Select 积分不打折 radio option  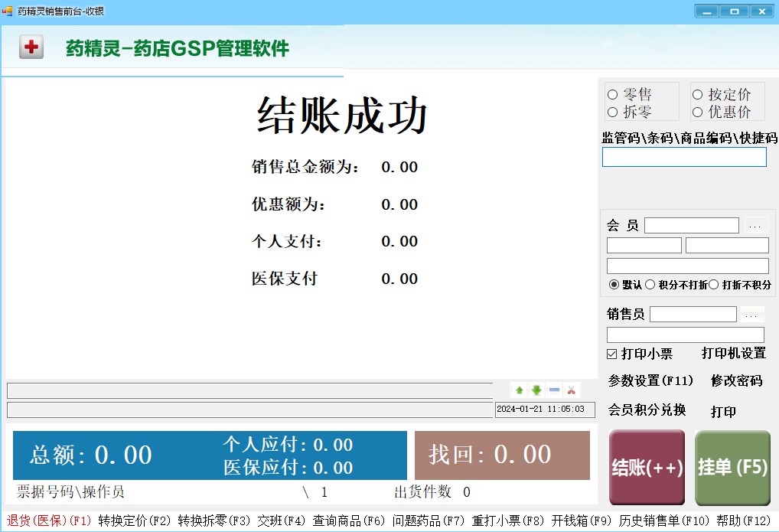(x=676, y=285)
